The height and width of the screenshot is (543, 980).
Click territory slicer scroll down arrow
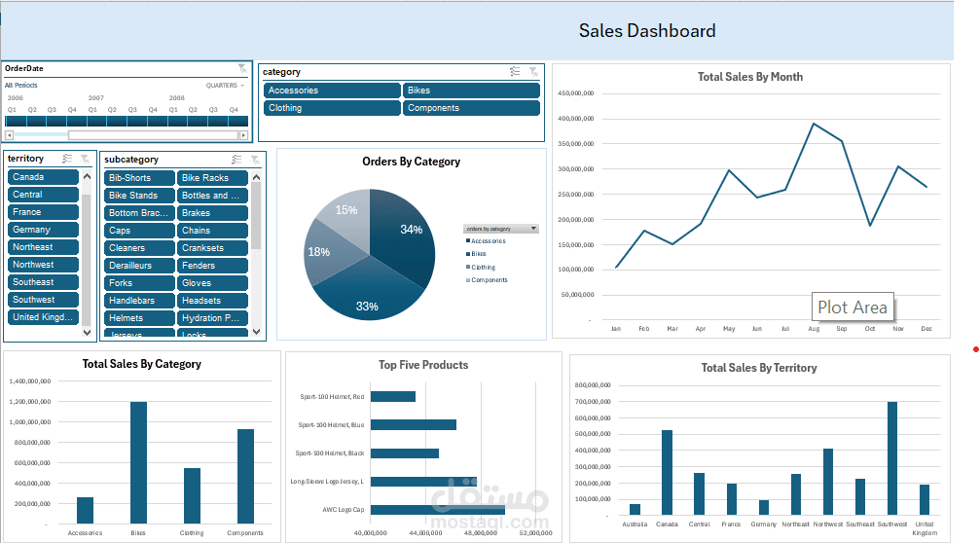pos(87,333)
